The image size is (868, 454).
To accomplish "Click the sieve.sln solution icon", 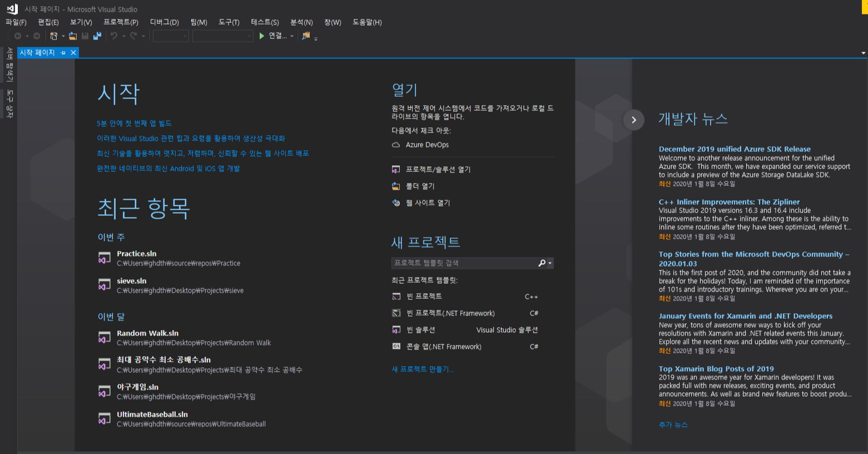I will (x=105, y=285).
